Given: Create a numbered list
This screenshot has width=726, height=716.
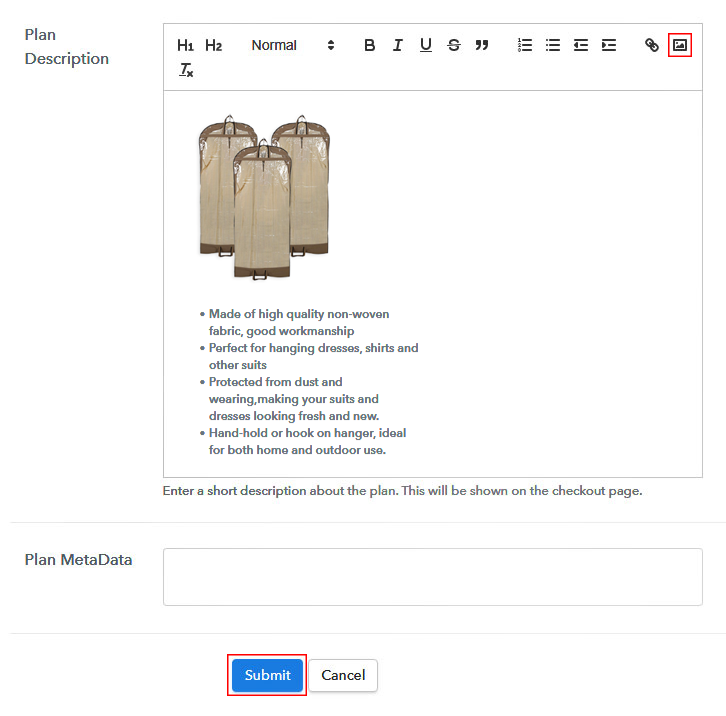Looking at the screenshot, I should [525, 45].
